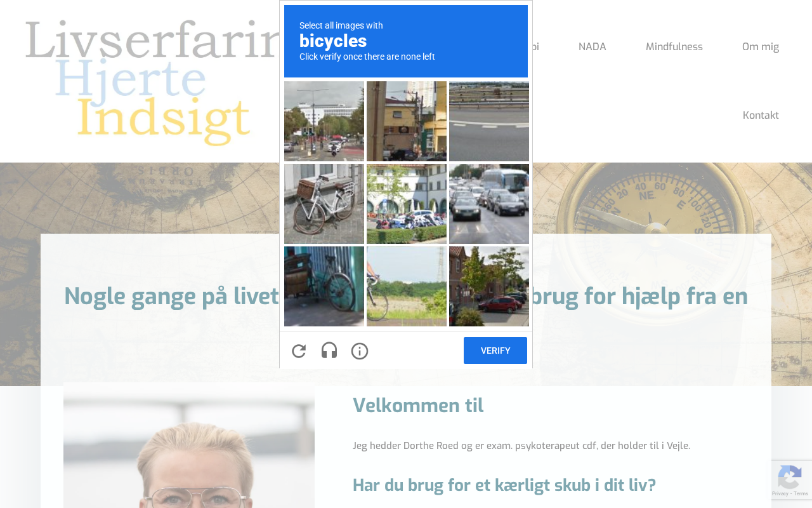812x508 pixels.
Task: Select the intersection with traffic lights tile
Action: pos(324,121)
